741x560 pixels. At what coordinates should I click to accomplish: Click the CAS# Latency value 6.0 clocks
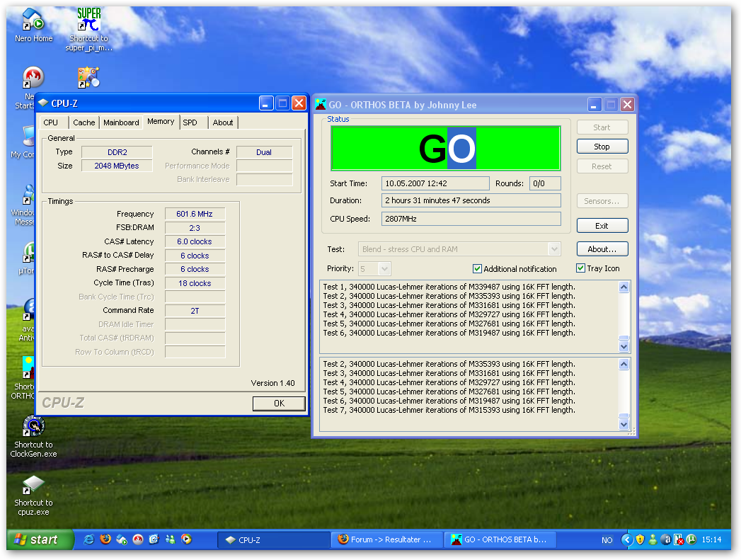click(195, 241)
